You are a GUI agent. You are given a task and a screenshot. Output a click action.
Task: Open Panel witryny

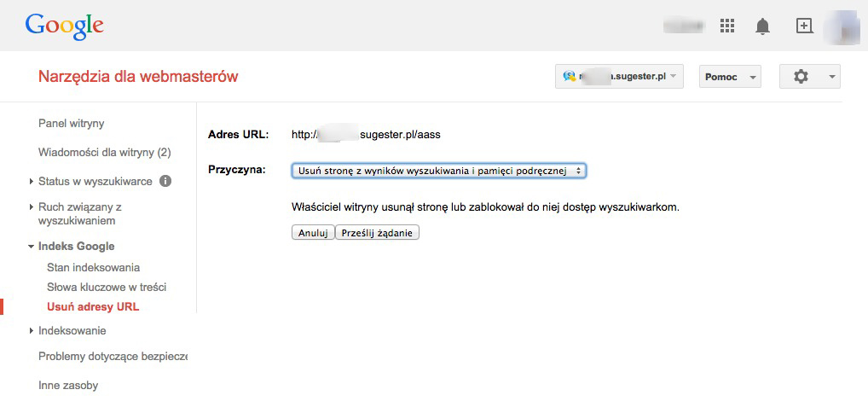tap(71, 124)
